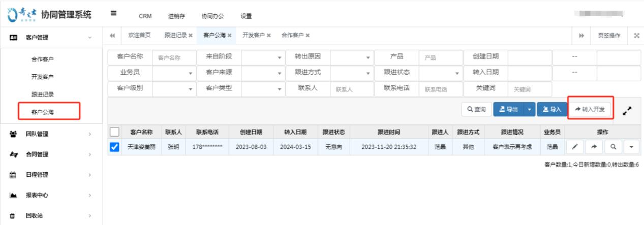The width and height of the screenshot is (644, 225).
Task: Toggle the select-all header checkbox
Action: 115,132
